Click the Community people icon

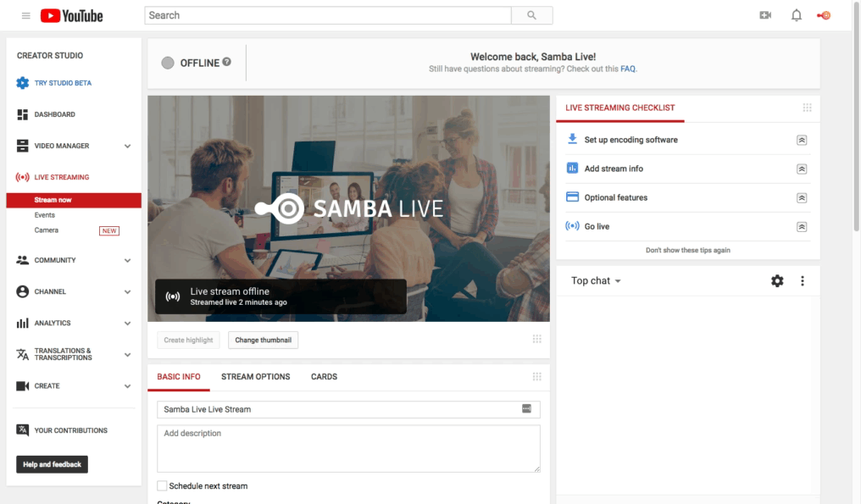(x=23, y=260)
